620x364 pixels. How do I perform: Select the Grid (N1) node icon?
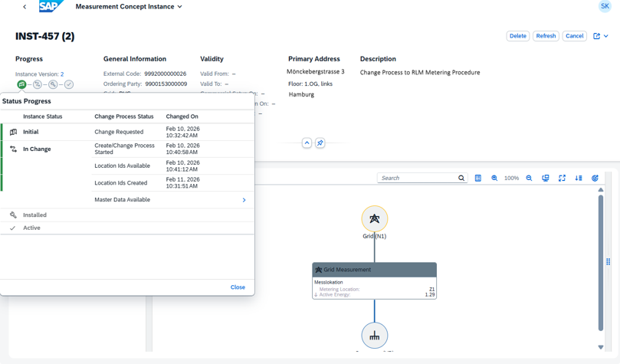374,219
